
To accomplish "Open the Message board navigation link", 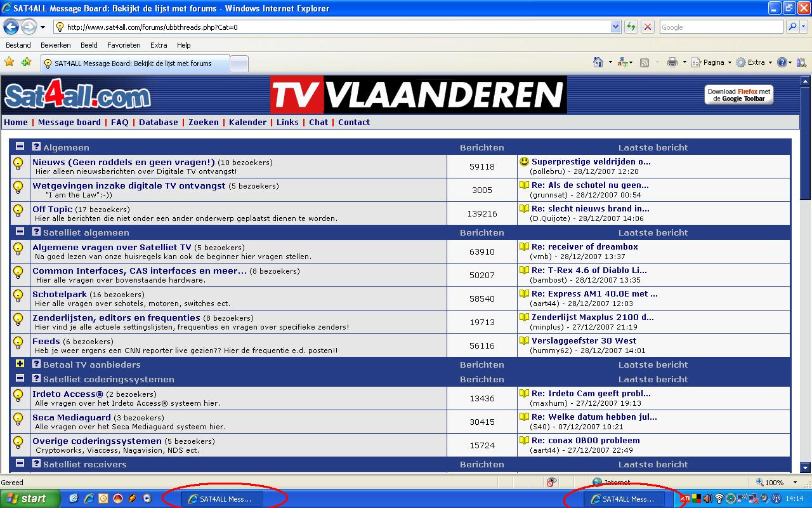I will (x=69, y=122).
